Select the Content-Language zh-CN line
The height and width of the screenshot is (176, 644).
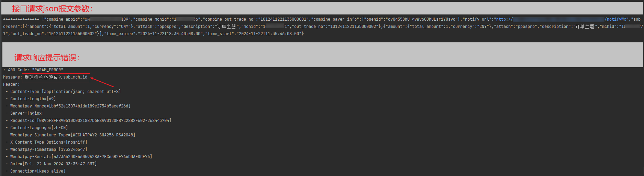coord(37,128)
